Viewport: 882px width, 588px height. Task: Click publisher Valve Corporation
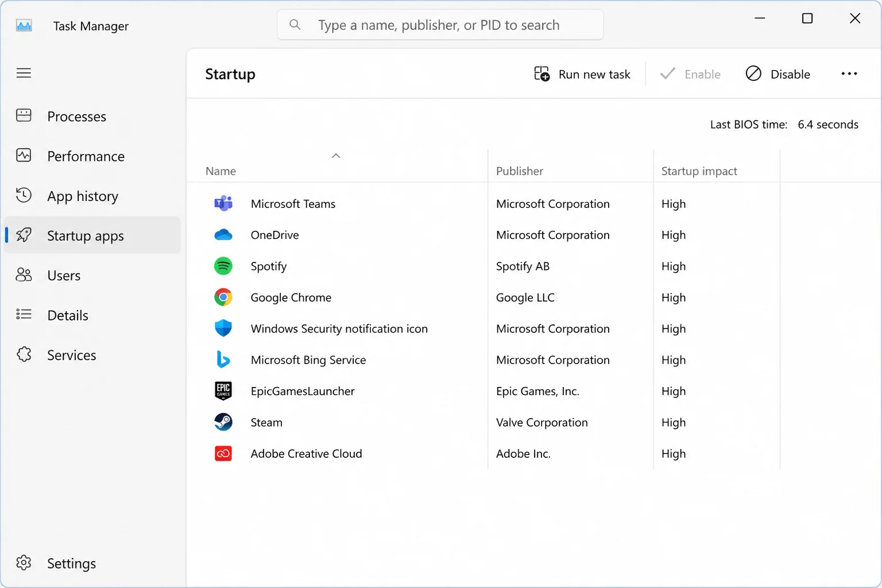pyautogui.click(x=542, y=423)
